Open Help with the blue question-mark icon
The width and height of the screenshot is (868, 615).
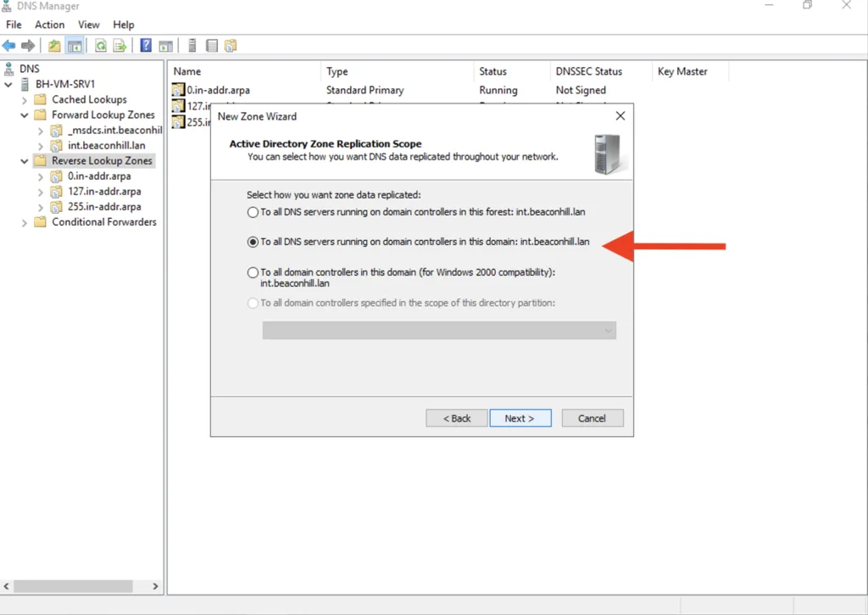tap(146, 46)
